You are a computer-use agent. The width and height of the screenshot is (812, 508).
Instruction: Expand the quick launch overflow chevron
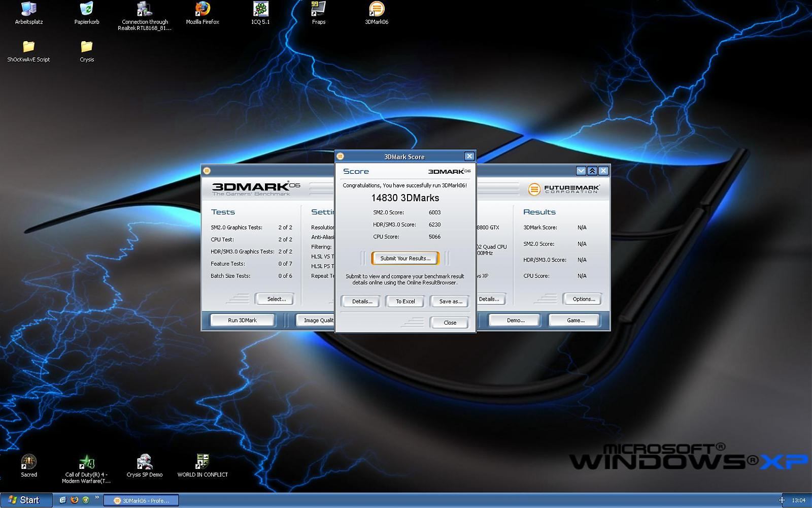[96, 497]
